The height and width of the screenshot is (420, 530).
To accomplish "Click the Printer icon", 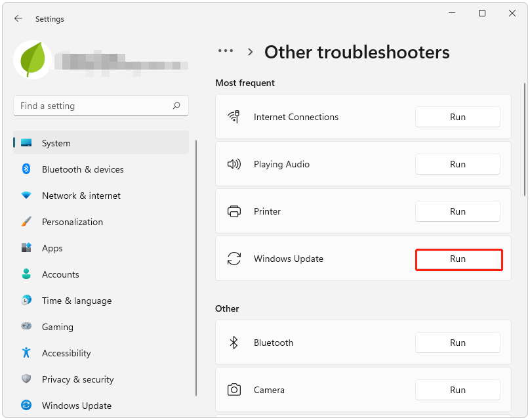I will [x=234, y=211].
